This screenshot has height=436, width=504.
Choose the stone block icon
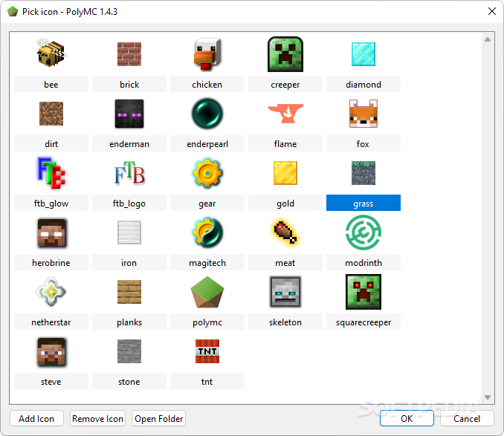(129, 351)
